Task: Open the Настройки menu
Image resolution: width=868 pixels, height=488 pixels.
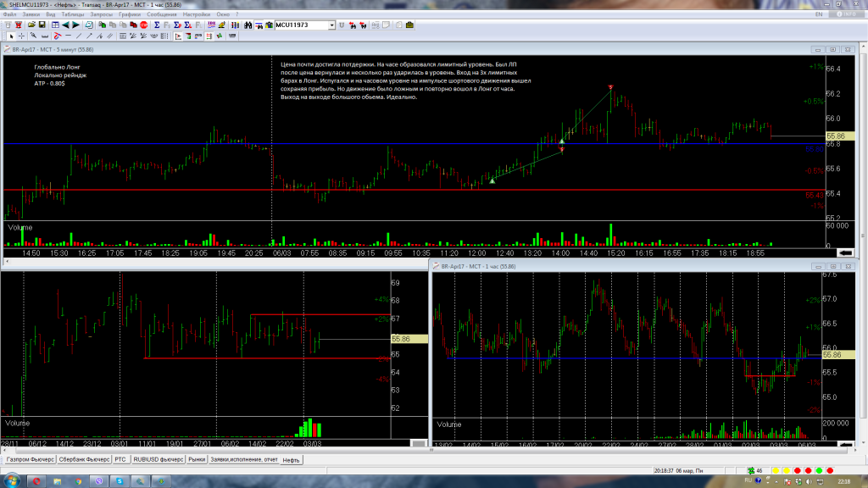Action: click(197, 14)
